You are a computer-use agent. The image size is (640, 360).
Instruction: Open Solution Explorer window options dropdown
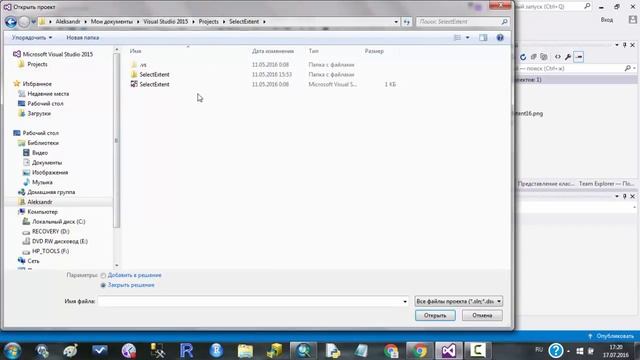click(x=617, y=45)
